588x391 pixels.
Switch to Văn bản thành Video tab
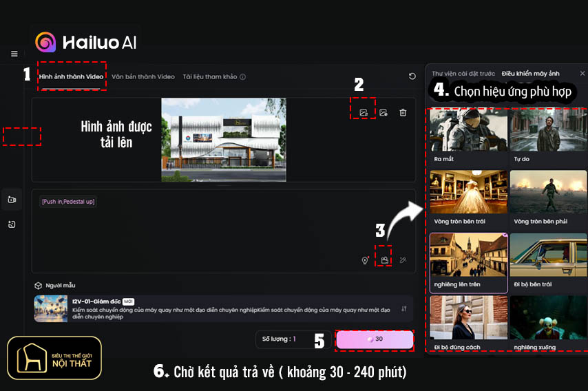coord(143,77)
